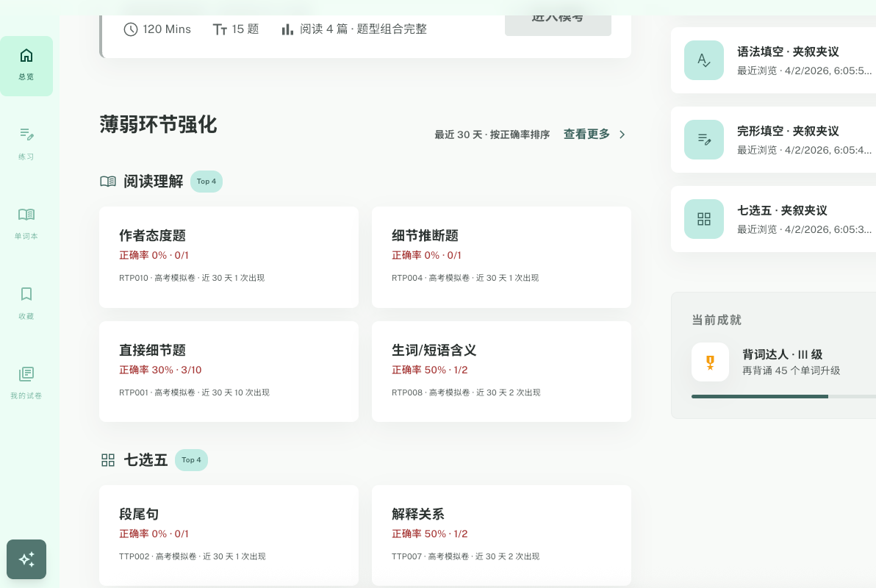The image size is (876, 588).
Task: Click the text-size icon beside 15 题
Action: click(220, 29)
